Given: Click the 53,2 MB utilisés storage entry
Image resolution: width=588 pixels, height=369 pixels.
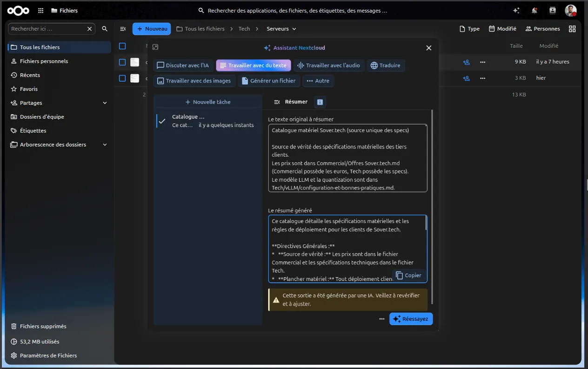Looking at the screenshot, I should coord(59,342).
